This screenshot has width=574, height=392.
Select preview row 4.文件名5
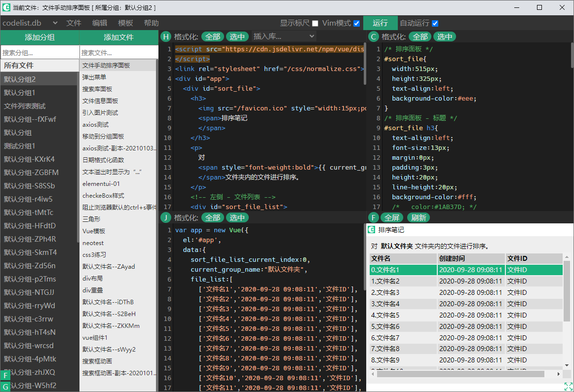point(466,315)
